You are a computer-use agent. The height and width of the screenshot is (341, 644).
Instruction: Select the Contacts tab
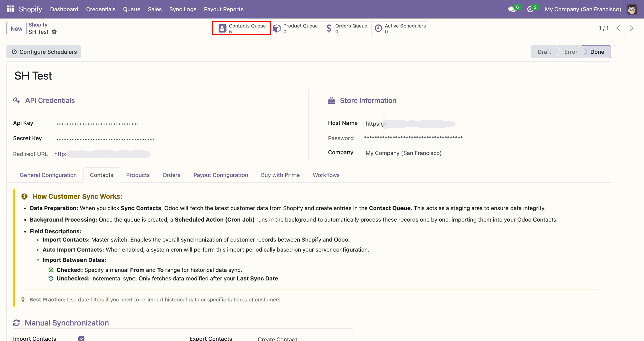coord(102,175)
